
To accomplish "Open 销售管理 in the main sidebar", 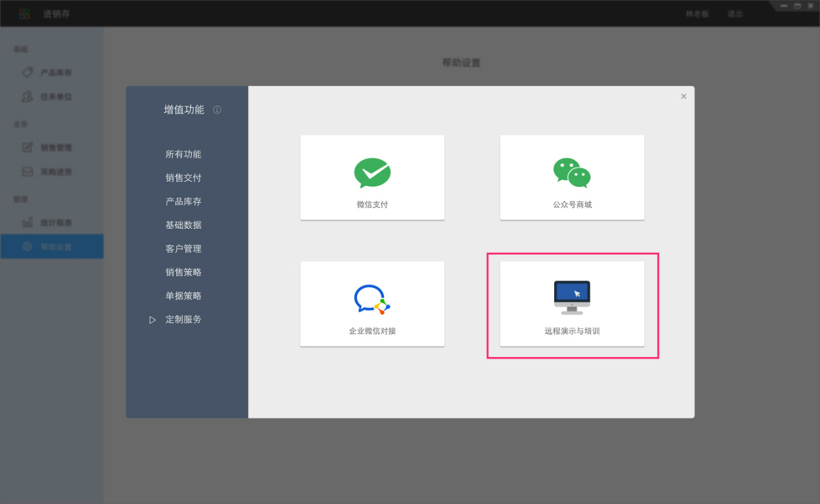I will pyautogui.click(x=52, y=148).
